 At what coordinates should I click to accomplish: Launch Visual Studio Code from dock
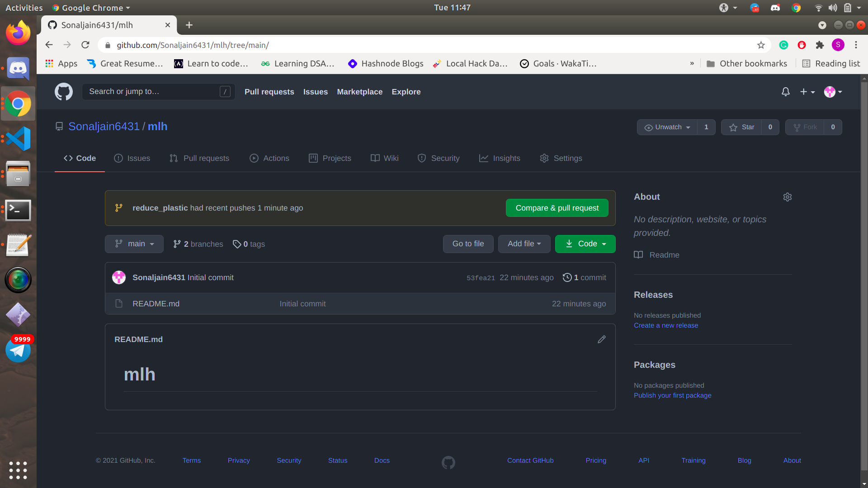(18, 139)
